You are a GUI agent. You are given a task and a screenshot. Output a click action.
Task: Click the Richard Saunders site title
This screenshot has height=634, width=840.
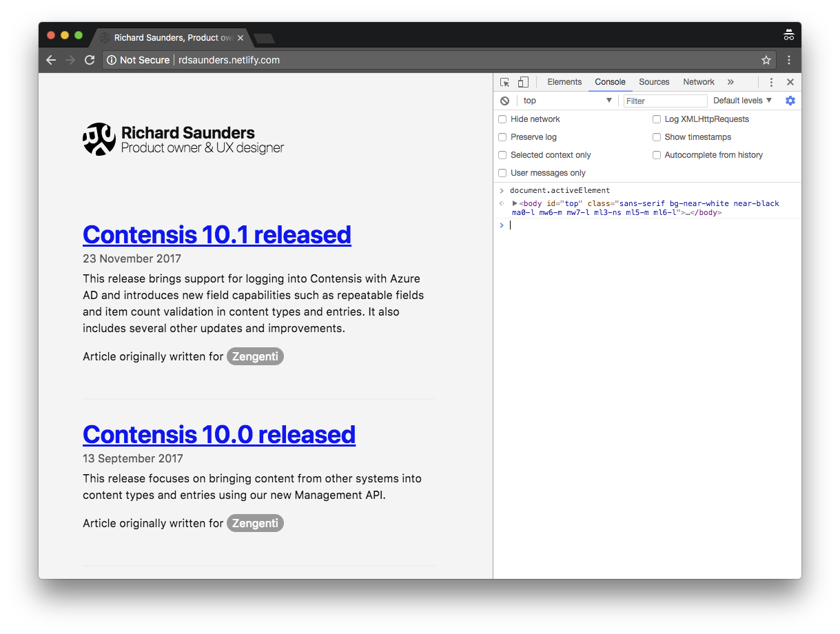[188, 133]
